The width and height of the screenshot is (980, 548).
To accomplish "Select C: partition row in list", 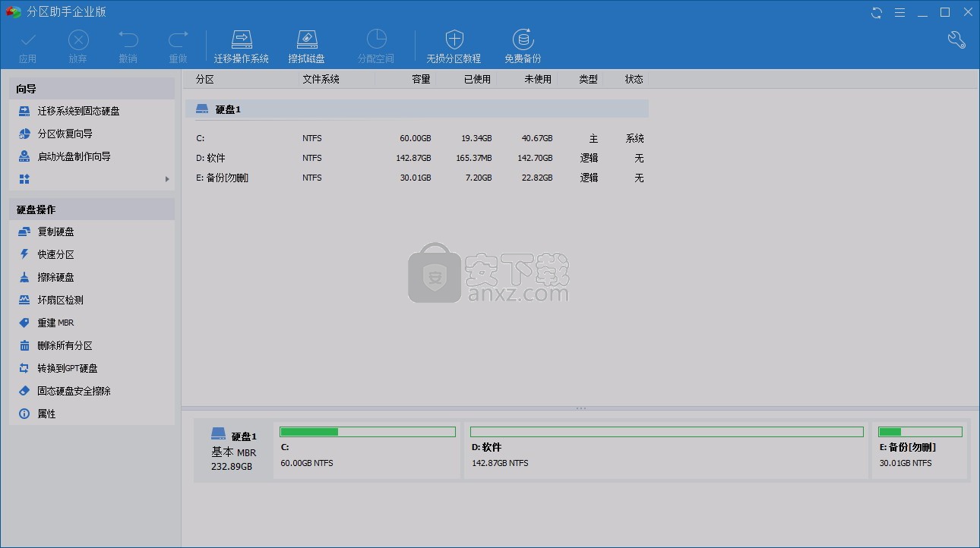I will coord(417,138).
